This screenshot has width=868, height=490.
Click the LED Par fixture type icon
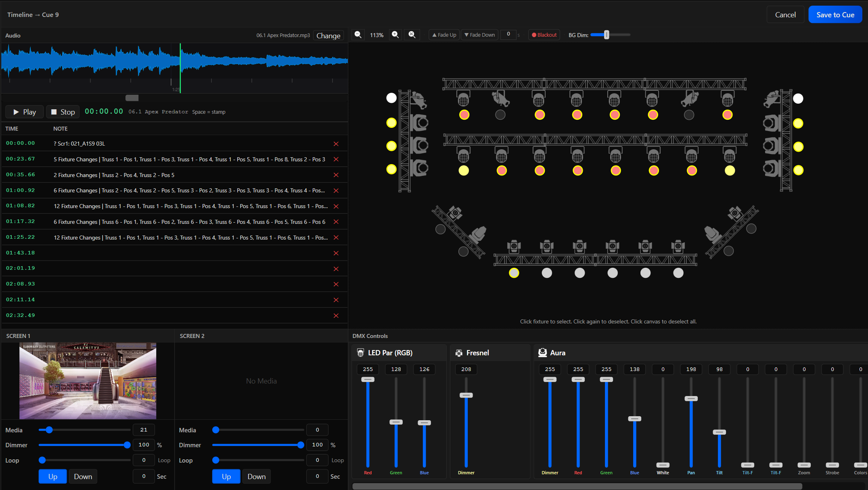click(361, 353)
